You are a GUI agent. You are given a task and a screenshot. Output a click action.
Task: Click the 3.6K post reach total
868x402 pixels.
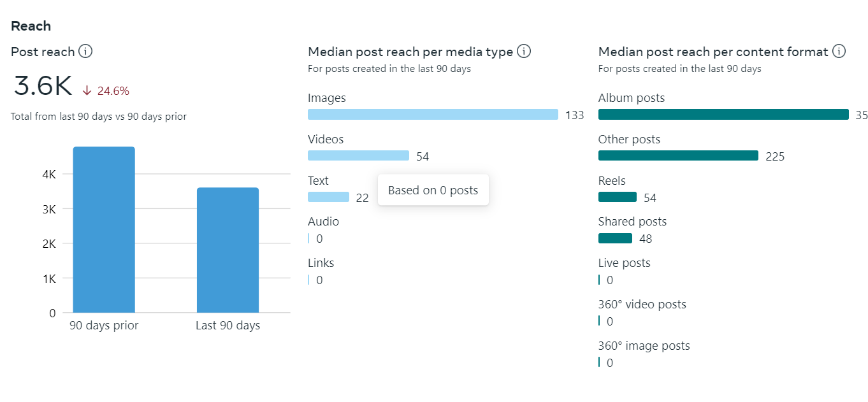pyautogui.click(x=43, y=87)
